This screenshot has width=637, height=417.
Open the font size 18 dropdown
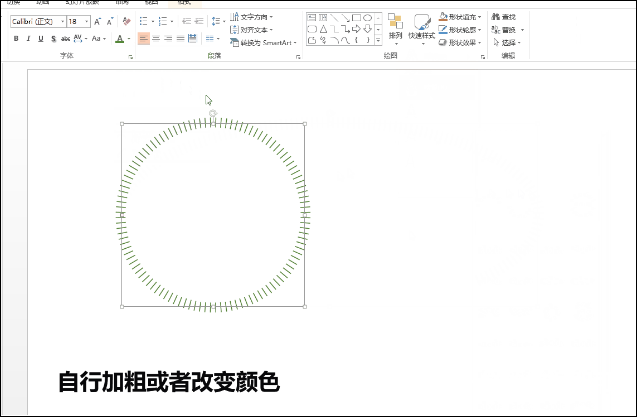[x=87, y=21]
